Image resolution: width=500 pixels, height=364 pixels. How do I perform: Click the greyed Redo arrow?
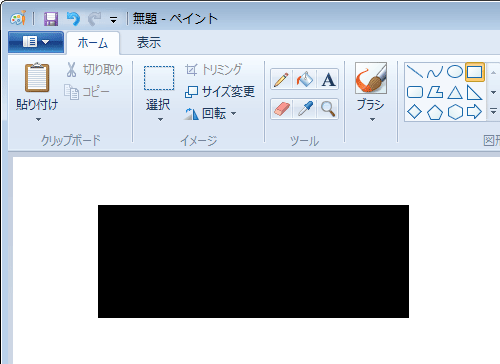click(x=94, y=19)
